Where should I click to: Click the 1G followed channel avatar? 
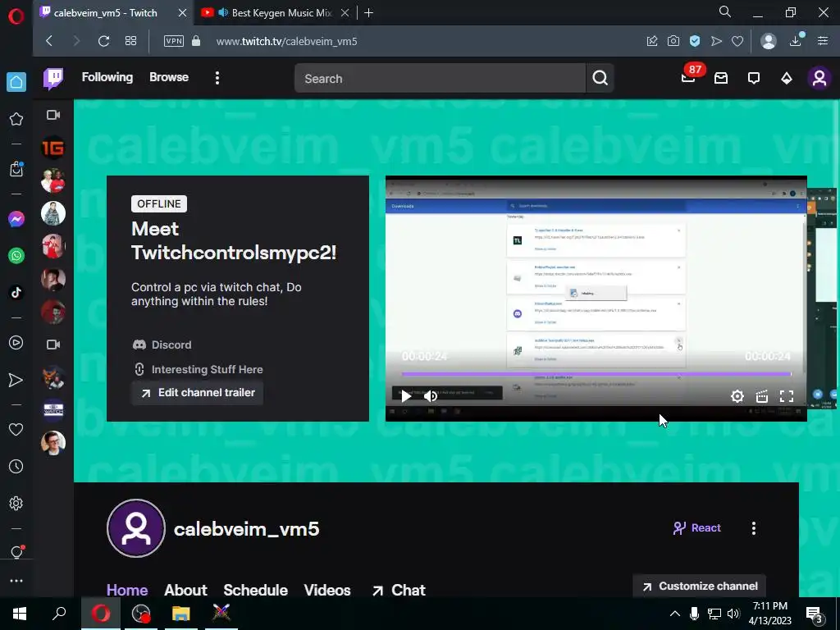pyautogui.click(x=53, y=148)
